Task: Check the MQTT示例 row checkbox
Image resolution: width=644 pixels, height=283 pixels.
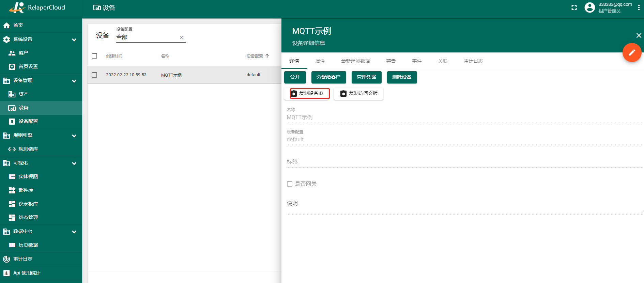Action: 94,75
